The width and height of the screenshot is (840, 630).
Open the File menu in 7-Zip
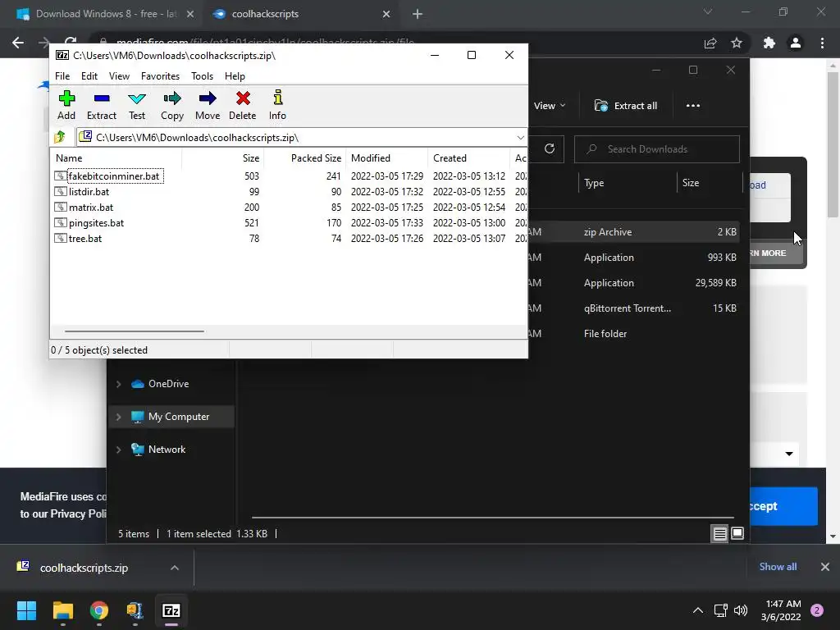[x=62, y=76]
